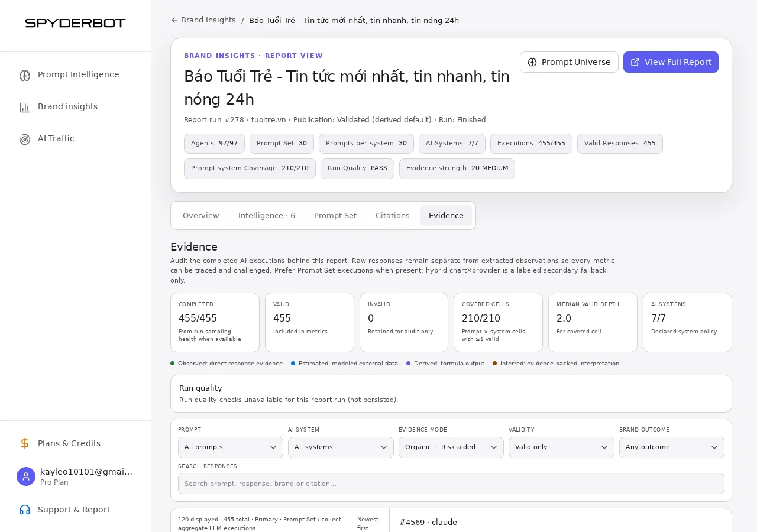The width and height of the screenshot is (757, 532).
Task: Click the AI Traffic radar icon
Action: coord(25,139)
